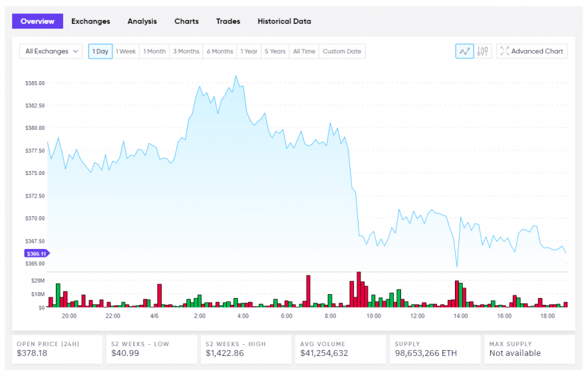Open the Custom Date picker
The width and height of the screenshot is (588, 370).
342,51
